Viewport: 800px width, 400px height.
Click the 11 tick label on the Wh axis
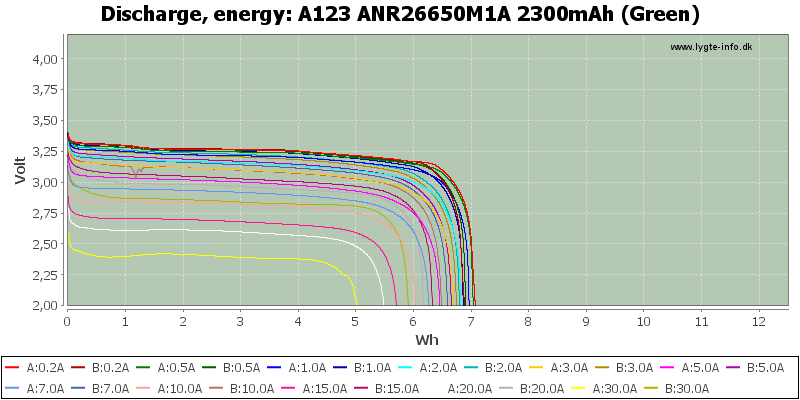click(702, 322)
